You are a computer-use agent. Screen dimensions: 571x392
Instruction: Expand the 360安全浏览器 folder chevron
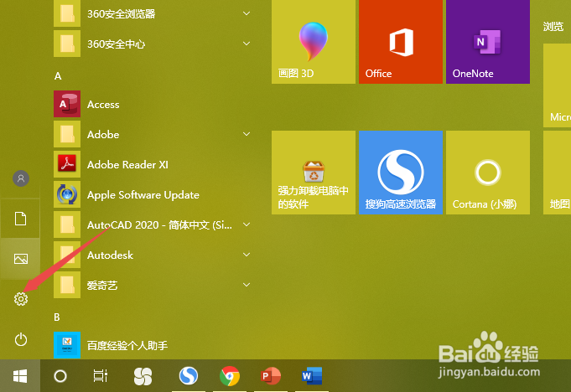point(247,13)
